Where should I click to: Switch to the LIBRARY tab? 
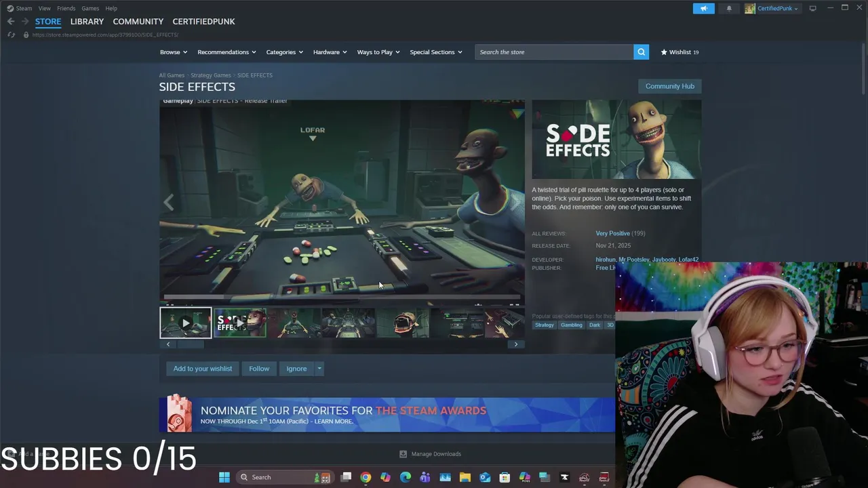point(87,22)
